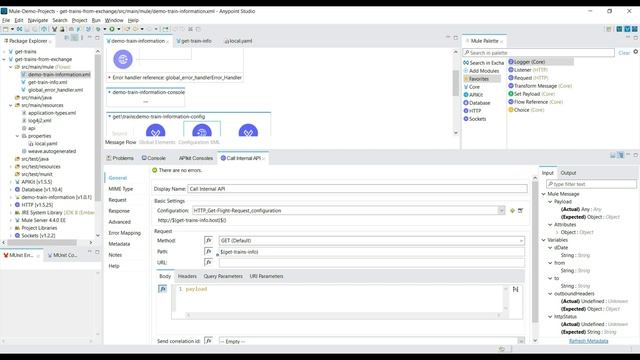This screenshot has height=360, width=640.
Task: Select the highlighted Call Internal API component
Action: point(202,129)
